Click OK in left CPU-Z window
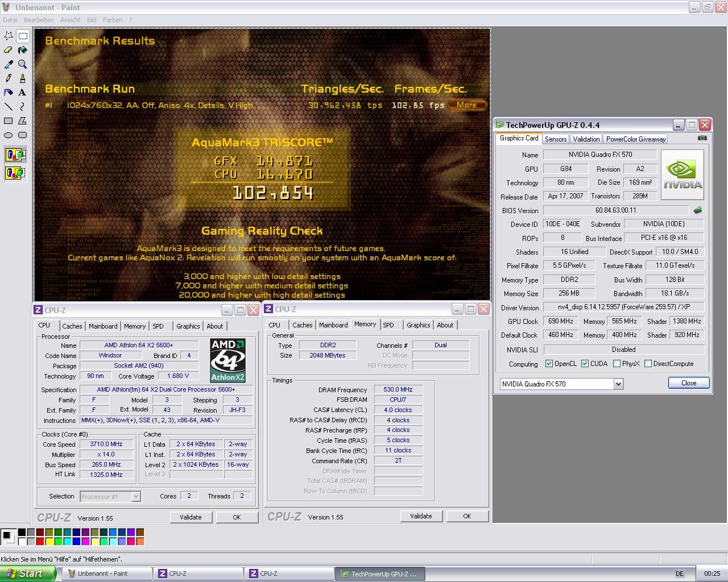The image size is (728, 582). [x=237, y=517]
